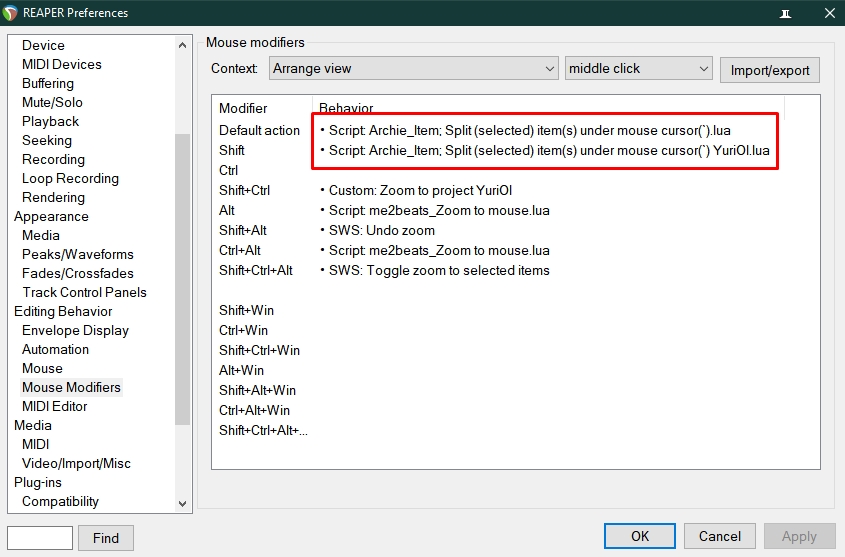Pin the Preferences window with pushpin icon
This screenshot has height=557, width=845.
(x=786, y=13)
